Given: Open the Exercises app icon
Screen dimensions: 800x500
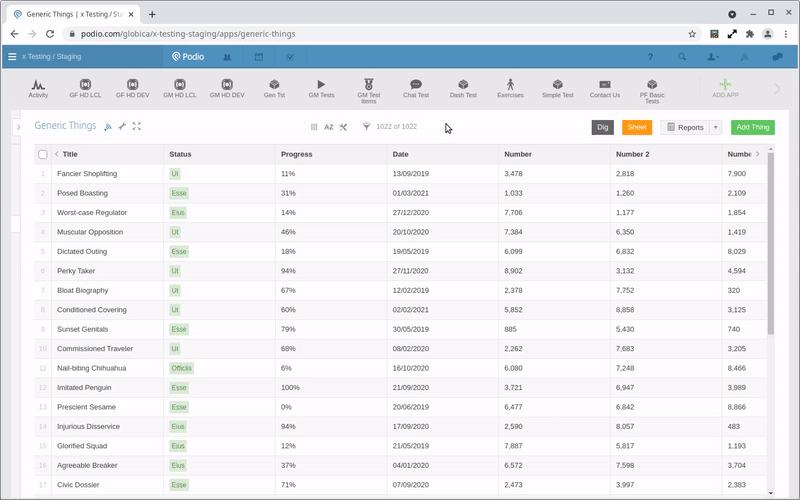Looking at the screenshot, I should (510, 88).
